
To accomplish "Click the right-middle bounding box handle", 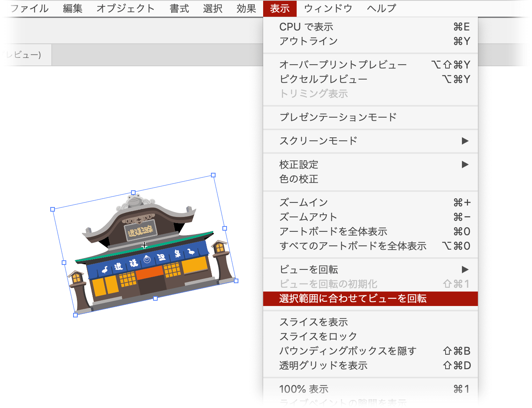I will [225, 228].
